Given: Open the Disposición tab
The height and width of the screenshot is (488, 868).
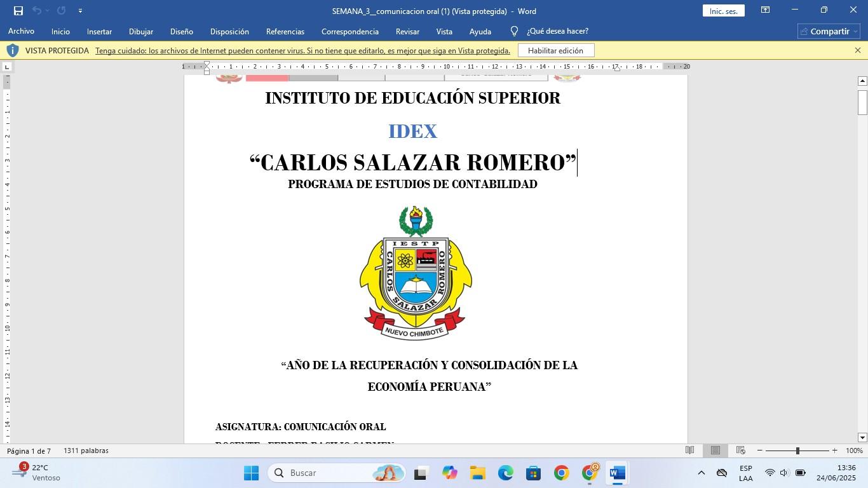Looking at the screenshot, I should tap(229, 31).
